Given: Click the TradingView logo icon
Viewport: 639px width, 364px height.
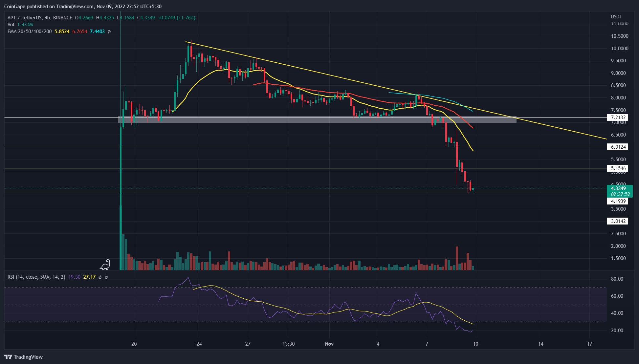Looking at the screenshot, I should [x=8, y=357].
